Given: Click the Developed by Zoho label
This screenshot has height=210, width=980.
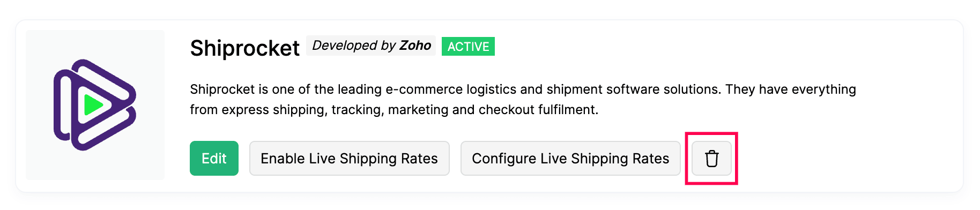Looking at the screenshot, I should point(371,46).
